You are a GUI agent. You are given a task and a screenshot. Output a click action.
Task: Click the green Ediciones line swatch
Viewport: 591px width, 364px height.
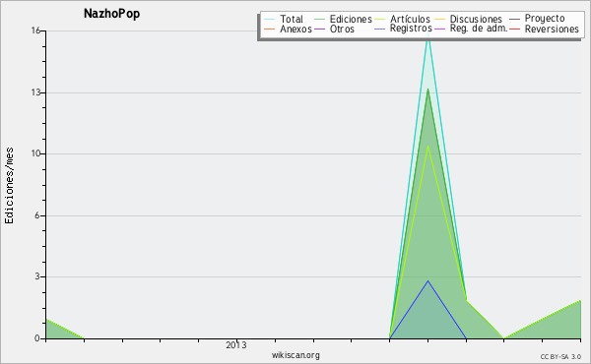319,19
